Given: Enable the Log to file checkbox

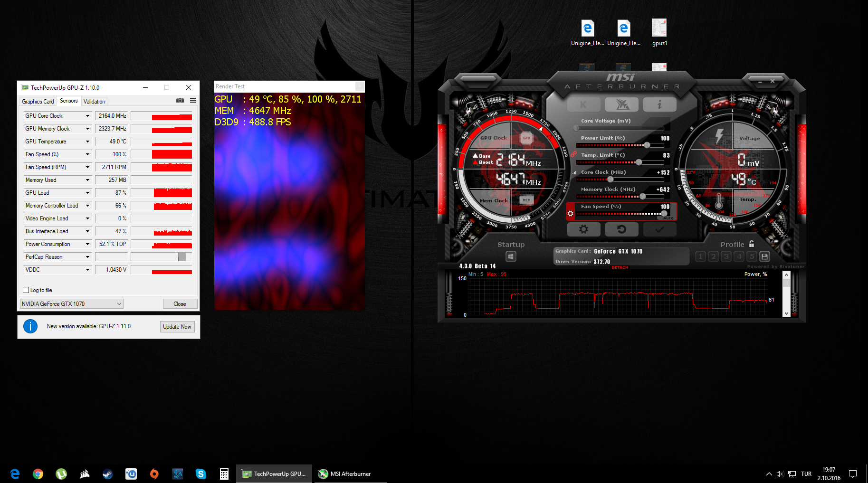Looking at the screenshot, I should [x=26, y=290].
